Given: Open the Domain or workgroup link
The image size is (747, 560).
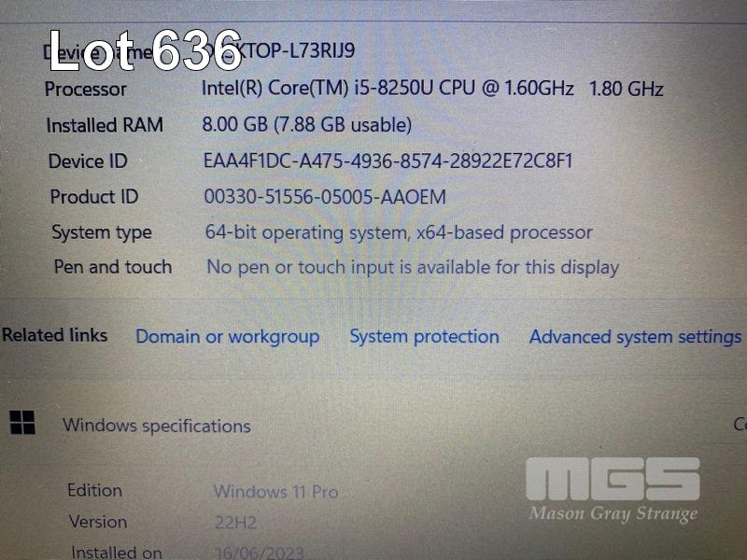Looking at the screenshot, I should pos(227,337).
